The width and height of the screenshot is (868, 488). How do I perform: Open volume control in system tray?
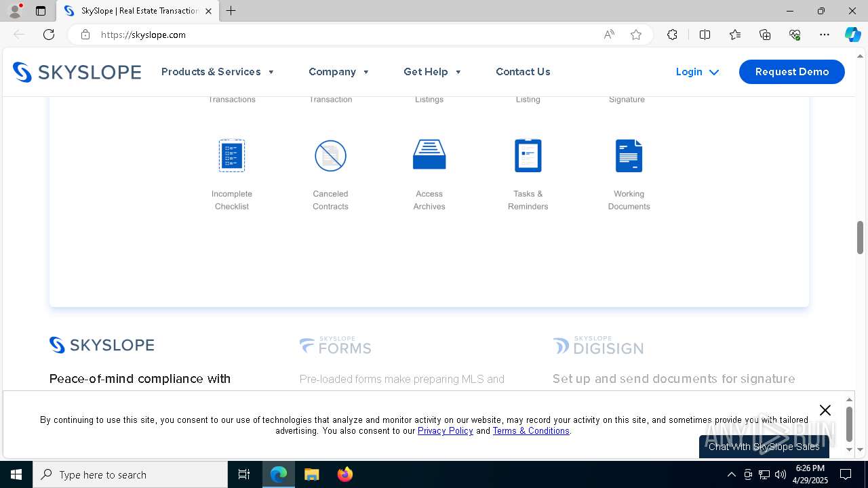pyautogui.click(x=781, y=474)
